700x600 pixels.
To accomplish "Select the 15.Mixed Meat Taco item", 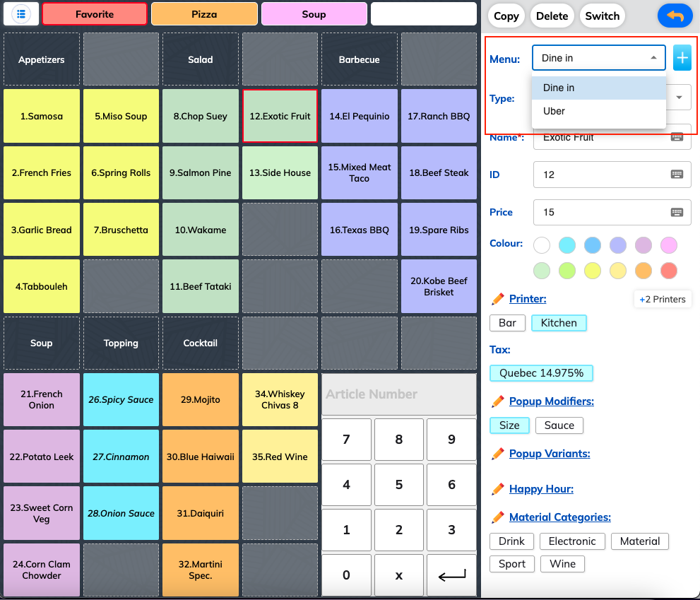I will point(360,173).
